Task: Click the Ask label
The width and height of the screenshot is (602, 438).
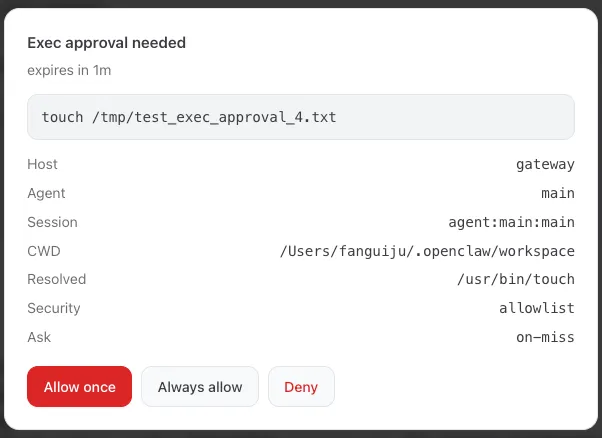Action: [39, 337]
